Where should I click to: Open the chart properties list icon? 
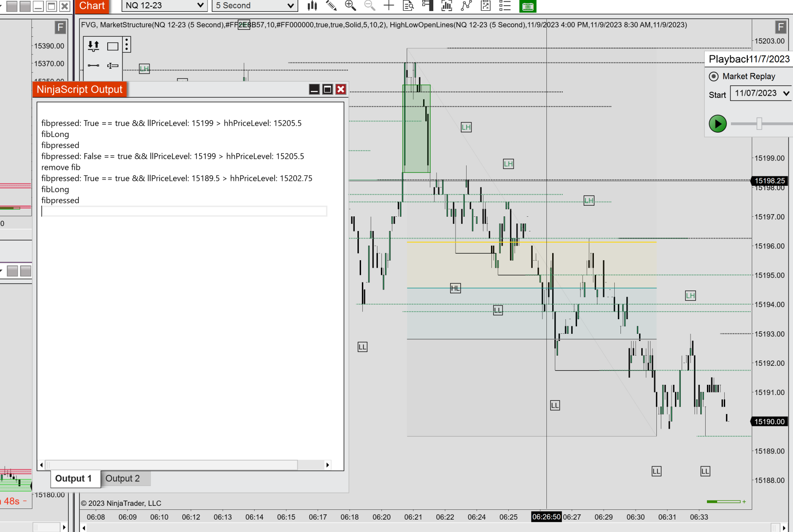click(505, 6)
